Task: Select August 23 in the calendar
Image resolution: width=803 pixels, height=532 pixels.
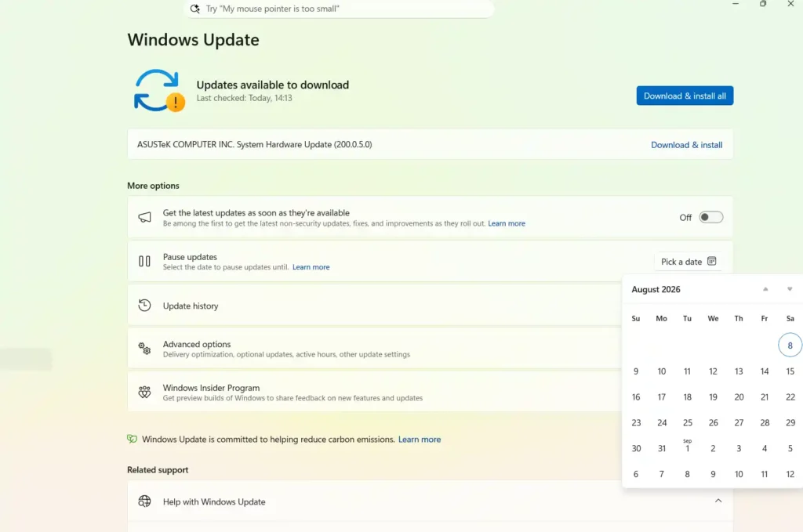Action: [635, 422]
